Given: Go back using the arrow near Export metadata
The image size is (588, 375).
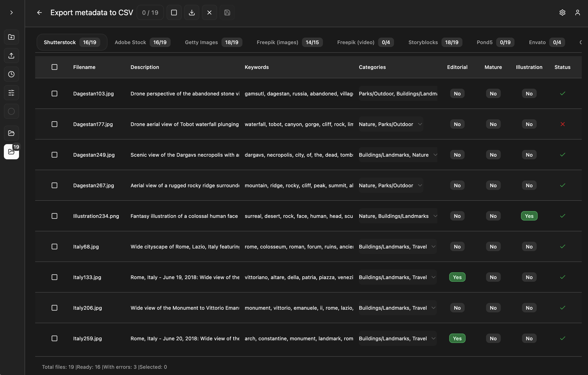Looking at the screenshot, I should click(39, 13).
